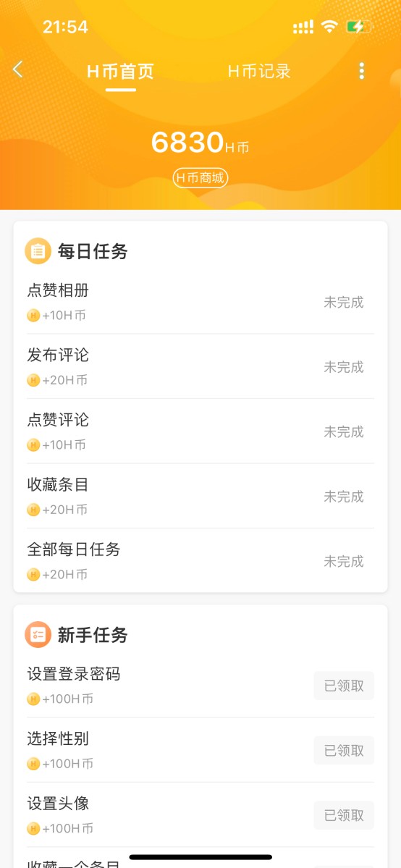Tap 已领取 button for 选择性别
Image resolution: width=401 pixels, height=868 pixels.
pos(344,751)
